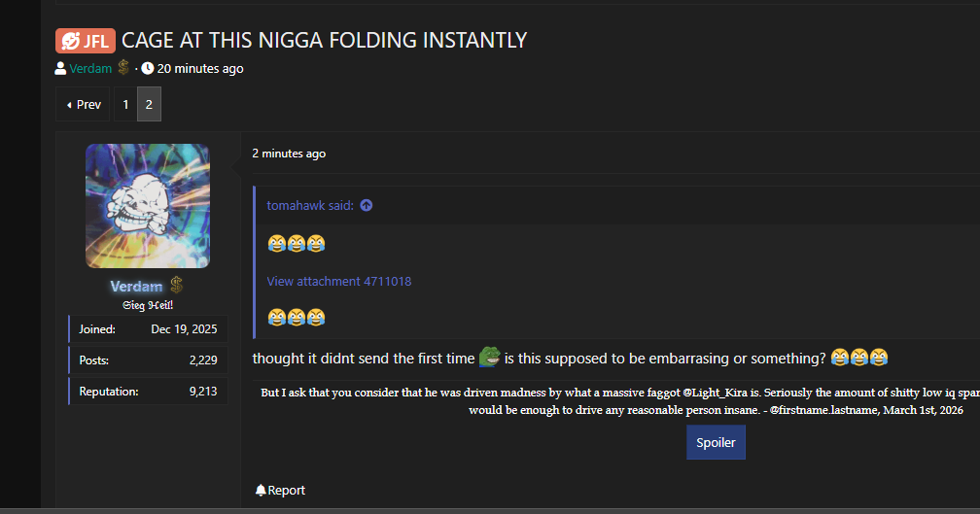Image resolution: width=980 pixels, height=514 pixels.
Task: Expand the Spoiler in the signature
Action: pos(716,442)
